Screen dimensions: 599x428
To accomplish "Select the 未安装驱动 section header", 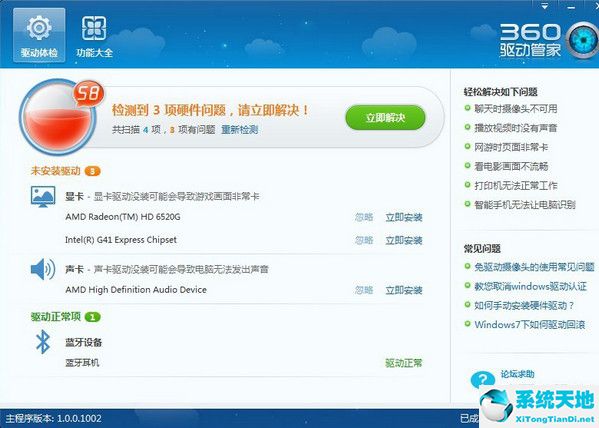I will [55, 171].
